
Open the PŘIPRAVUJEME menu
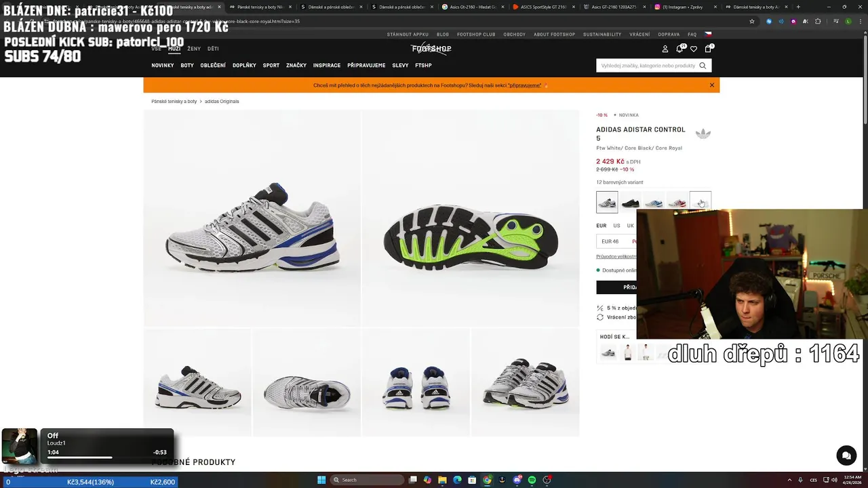[366, 66]
